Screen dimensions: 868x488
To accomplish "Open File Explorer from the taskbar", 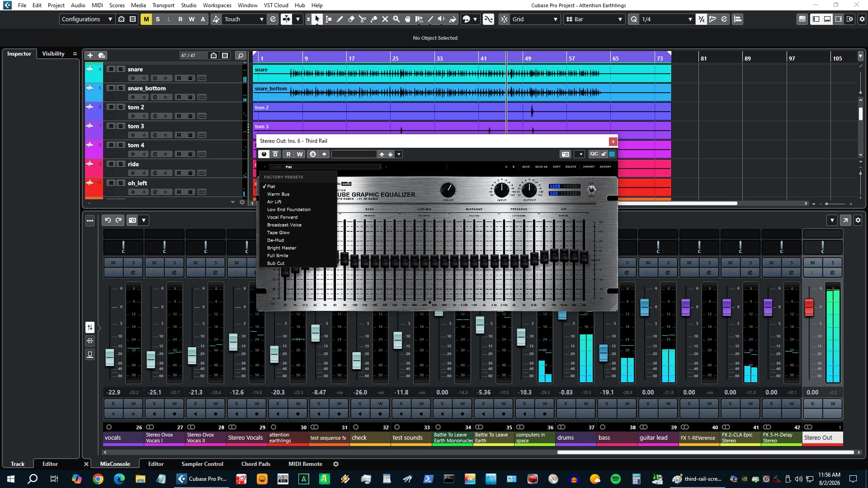I will coord(140,479).
